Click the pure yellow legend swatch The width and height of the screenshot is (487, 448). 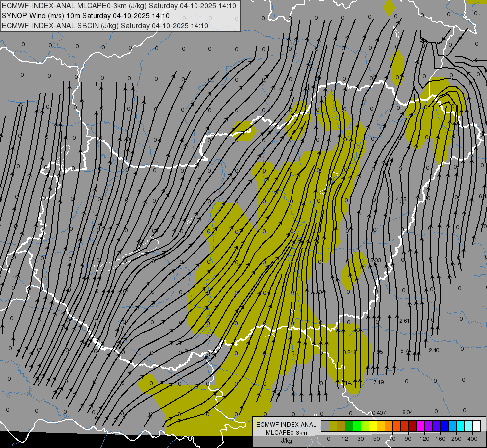[373, 426]
